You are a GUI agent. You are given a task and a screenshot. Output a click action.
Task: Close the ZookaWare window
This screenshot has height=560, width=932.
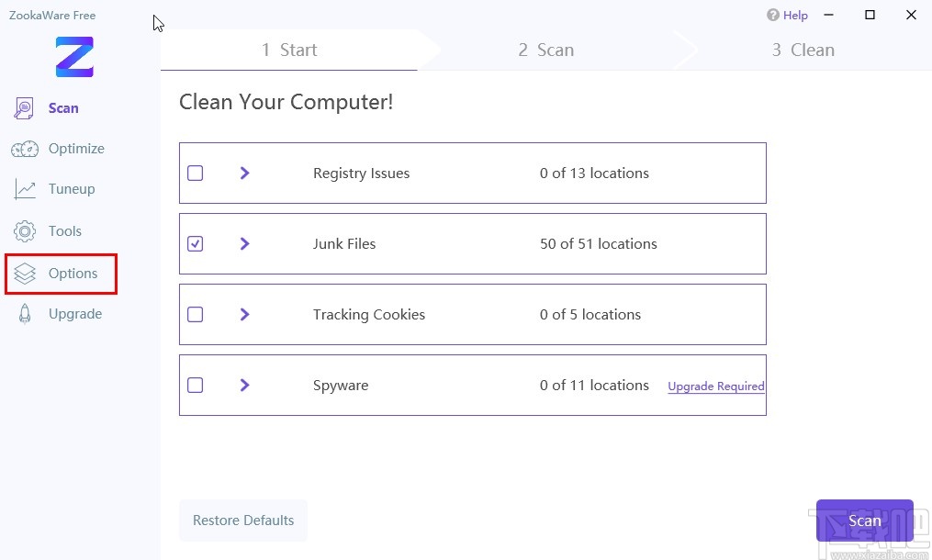(x=911, y=15)
